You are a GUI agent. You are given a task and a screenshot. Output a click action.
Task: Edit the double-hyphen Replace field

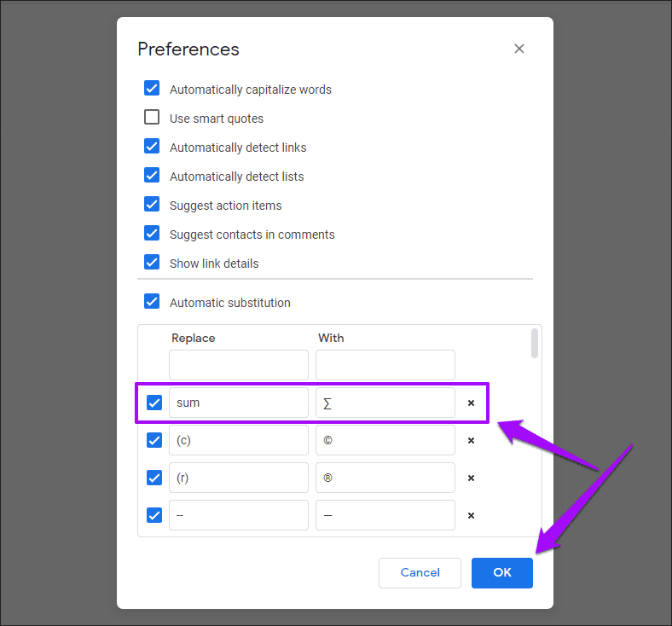click(239, 515)
